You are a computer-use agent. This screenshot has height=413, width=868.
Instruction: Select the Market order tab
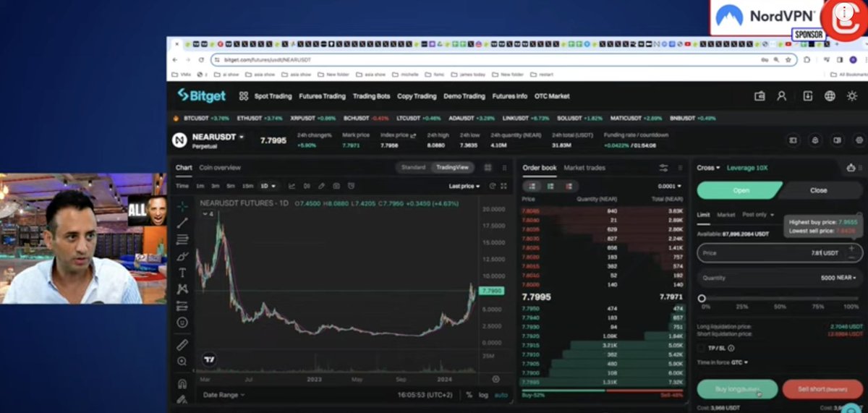(x=726, y=215)
